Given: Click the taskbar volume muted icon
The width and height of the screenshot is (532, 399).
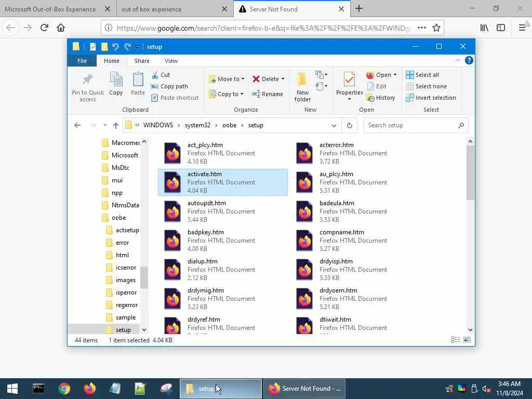Looking at the screenshot, I should (x=486, y=389).
